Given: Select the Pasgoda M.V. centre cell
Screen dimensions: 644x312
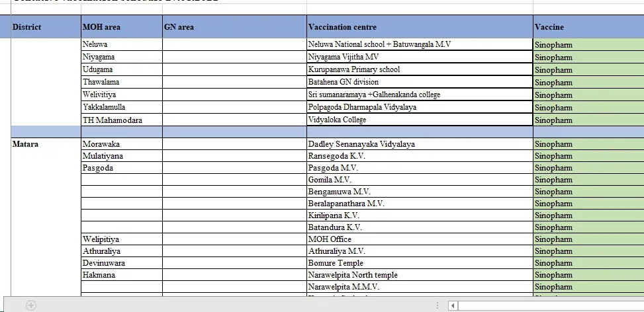Looking at the screenshot, I should click(x=420, y=168).
